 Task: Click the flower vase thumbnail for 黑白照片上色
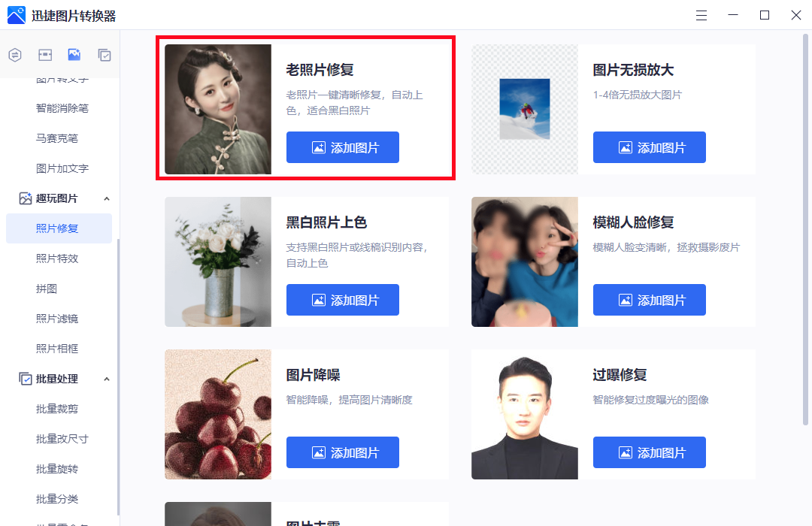[x=218, y=261]
